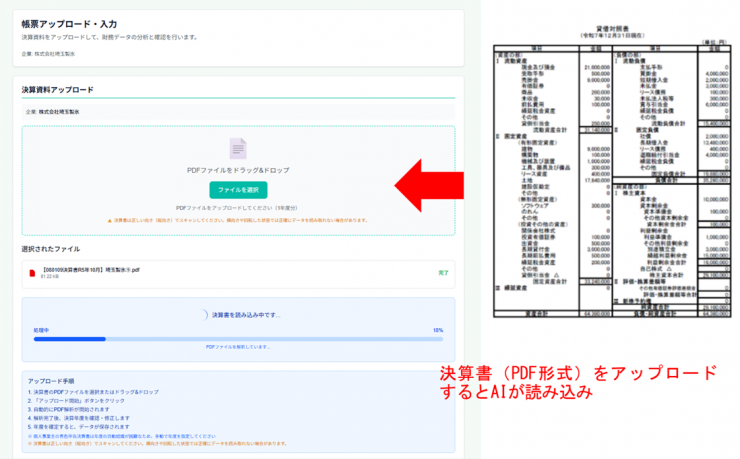The width and height of the screenshot is (740, 459).
Task: Click step 5 about データが保存されます
Action: 78,426
